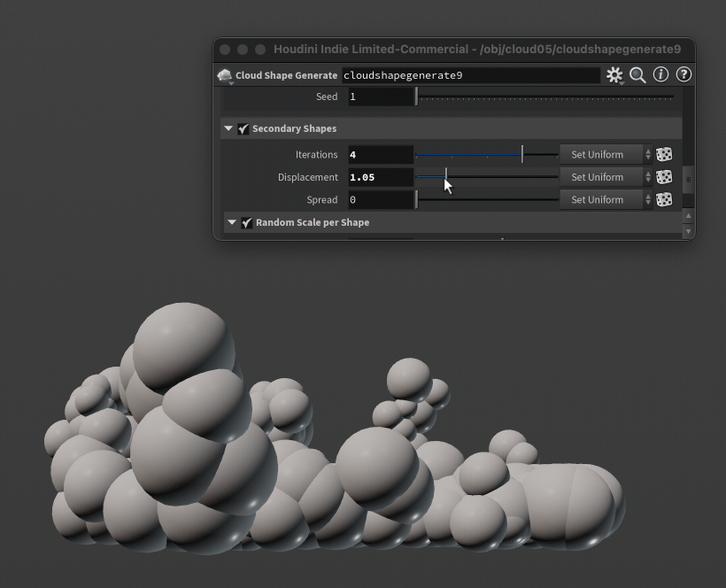Click the scrollbar up arrow
726x588 pixels.
click(689, 216)
